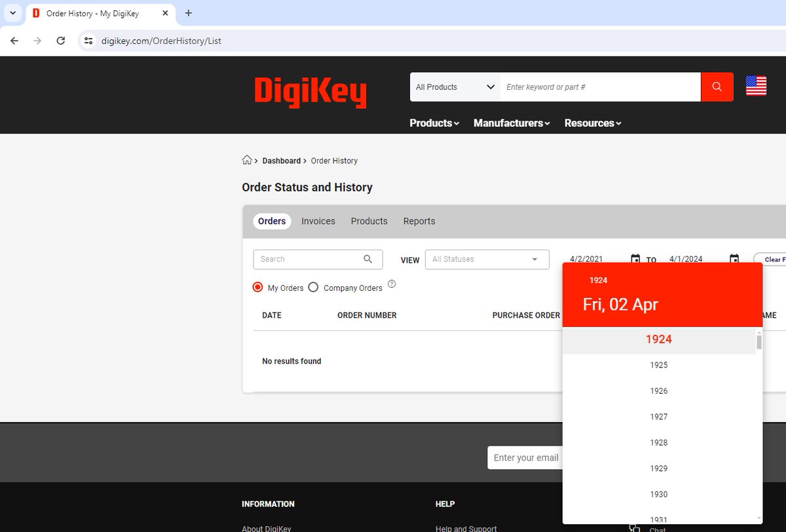
Task: Click the red search magnifier button
Action: coord(717,86)
